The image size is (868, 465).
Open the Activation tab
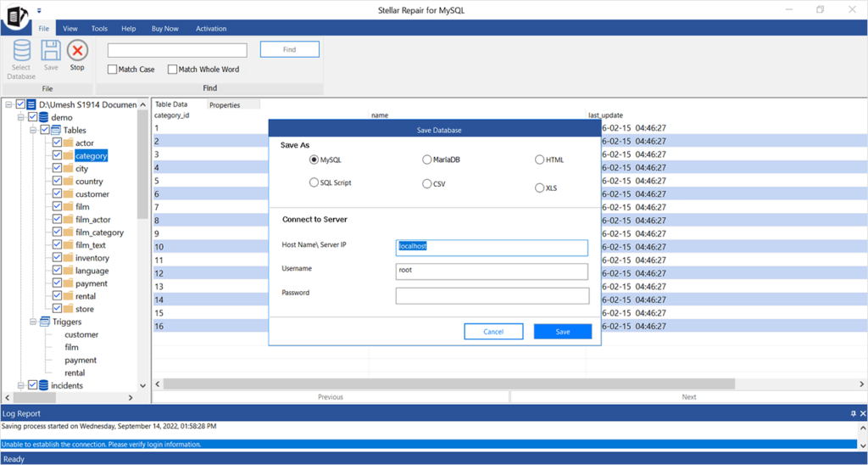[x=211, y=29]
